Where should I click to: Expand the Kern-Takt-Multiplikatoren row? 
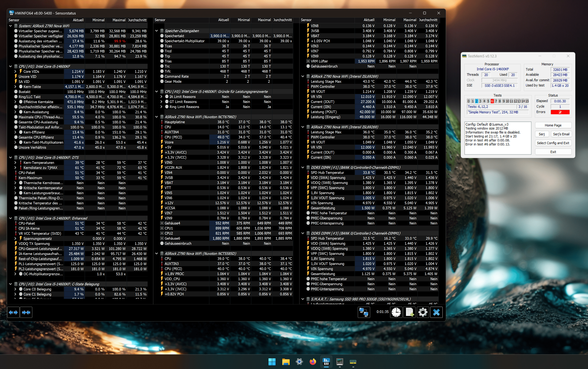(x=15, y=142)
